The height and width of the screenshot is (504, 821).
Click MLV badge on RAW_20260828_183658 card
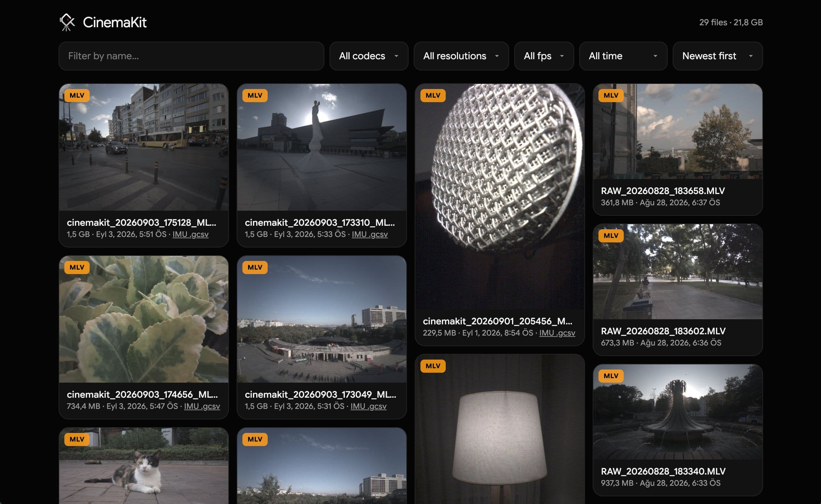click(611, 96)
